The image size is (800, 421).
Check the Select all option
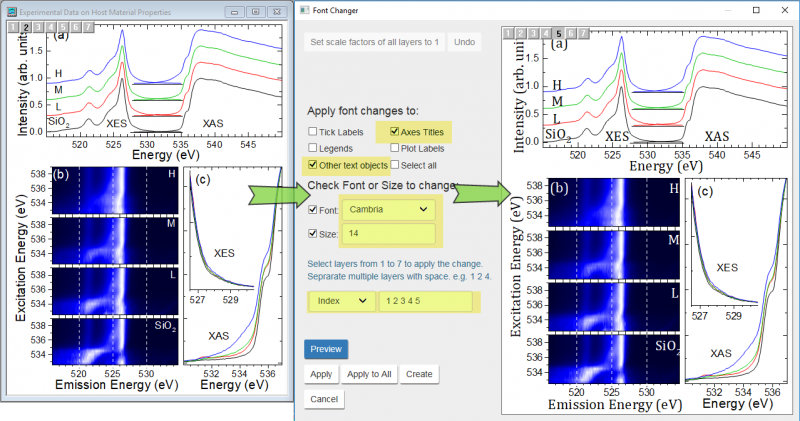pyautogui.click(x=397, y=164)
